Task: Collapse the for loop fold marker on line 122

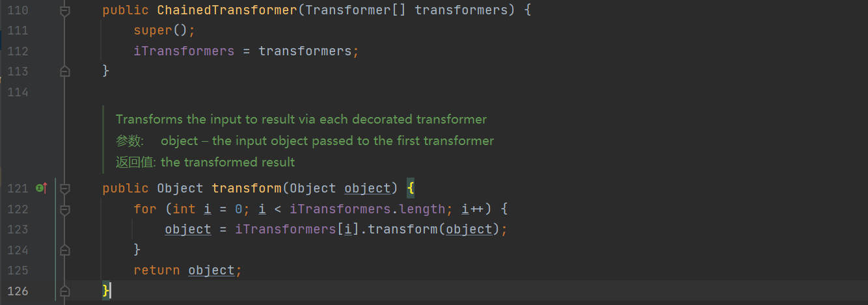Action: click(64, 209)
